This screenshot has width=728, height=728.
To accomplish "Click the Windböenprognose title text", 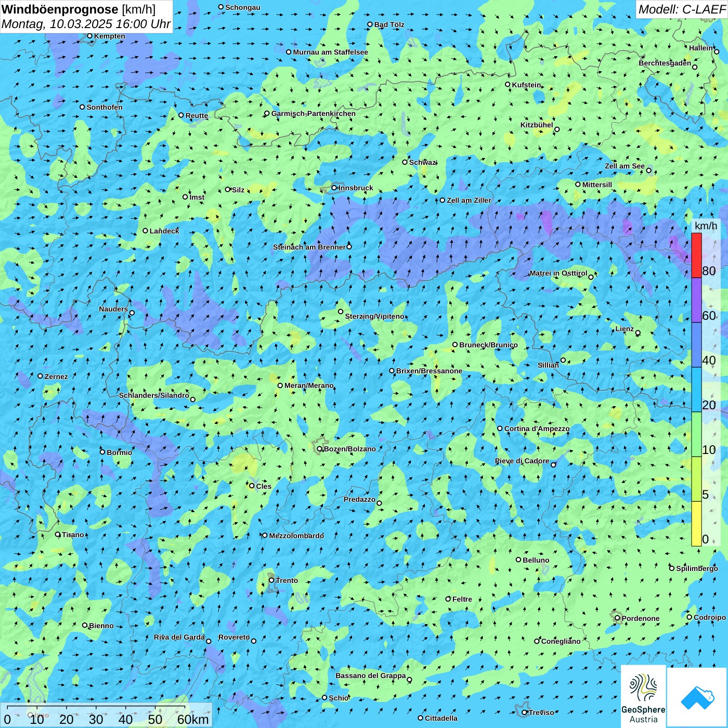I will (60, 9).
